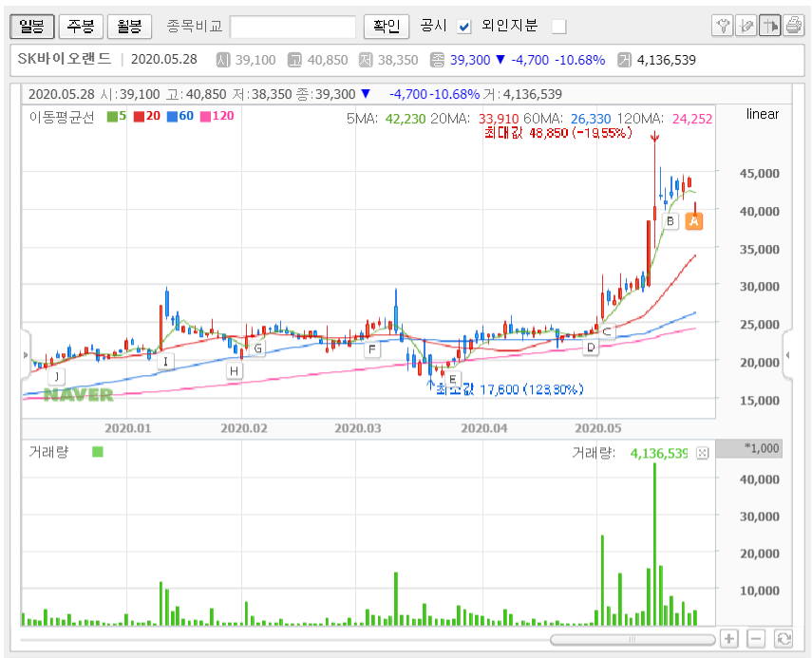Click the 2020.03 date axis label

358,428
